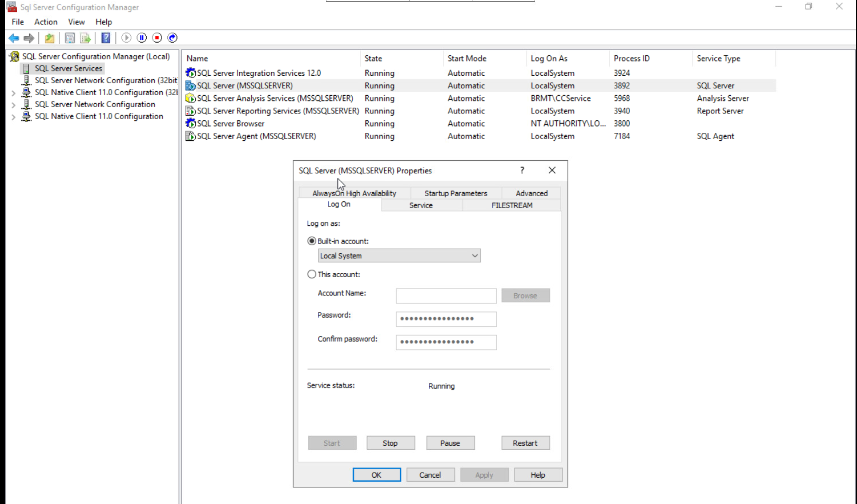Click the Service Type column header

click(x=734, y=58)
